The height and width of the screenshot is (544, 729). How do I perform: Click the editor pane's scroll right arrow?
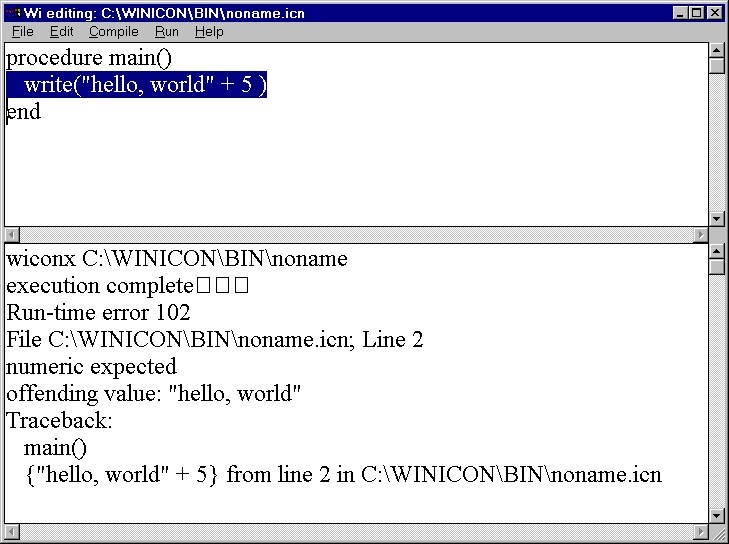[700, 234]
